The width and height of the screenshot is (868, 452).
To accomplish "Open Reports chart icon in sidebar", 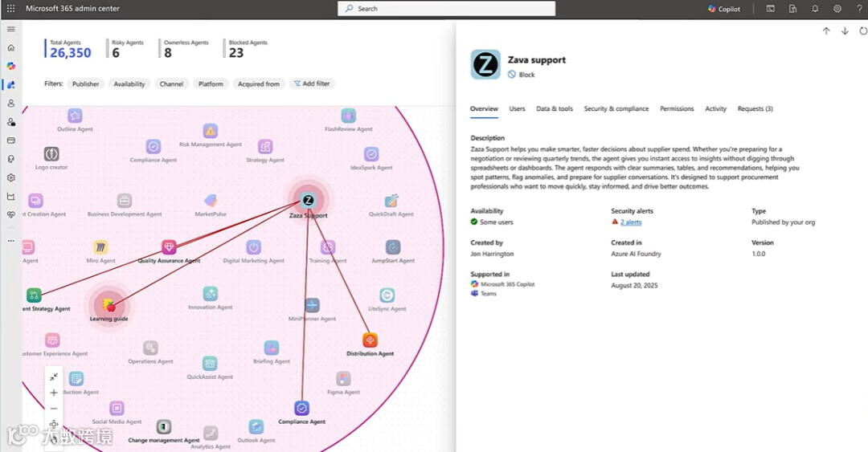I will pos(11,197).
